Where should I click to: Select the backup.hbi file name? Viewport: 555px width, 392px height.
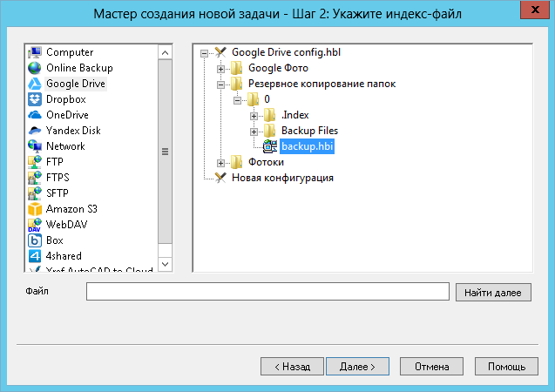[308, 146]
